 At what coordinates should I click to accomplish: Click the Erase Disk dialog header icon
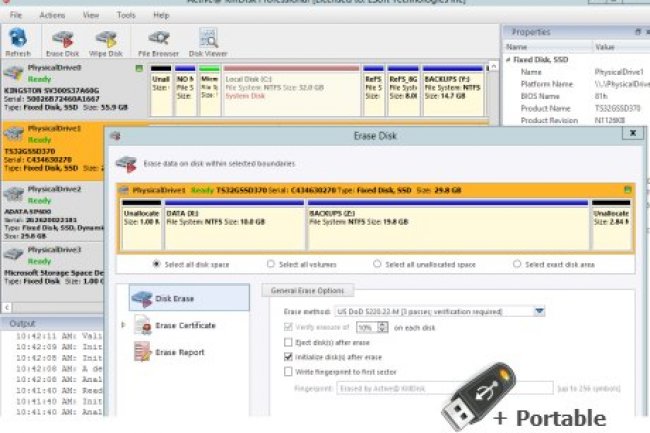coord(116,136)
